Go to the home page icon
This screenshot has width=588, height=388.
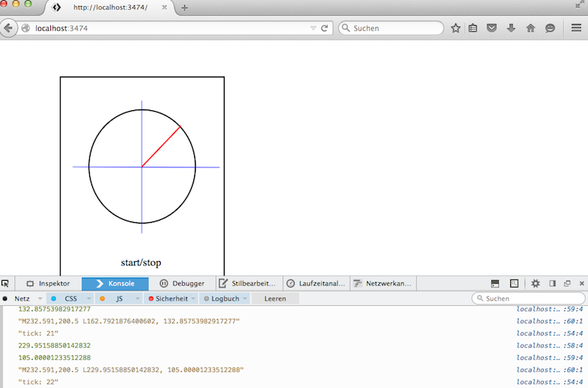[531, 28]
